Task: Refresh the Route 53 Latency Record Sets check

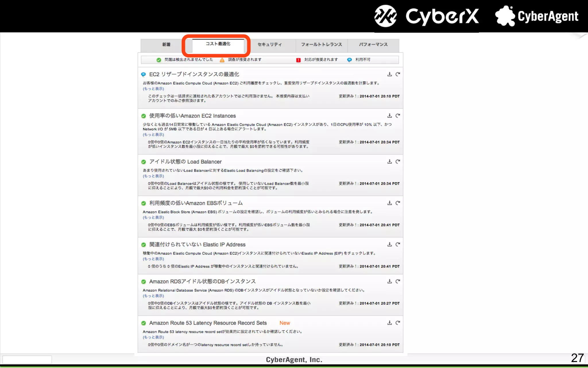Action: tap(398, 323)
